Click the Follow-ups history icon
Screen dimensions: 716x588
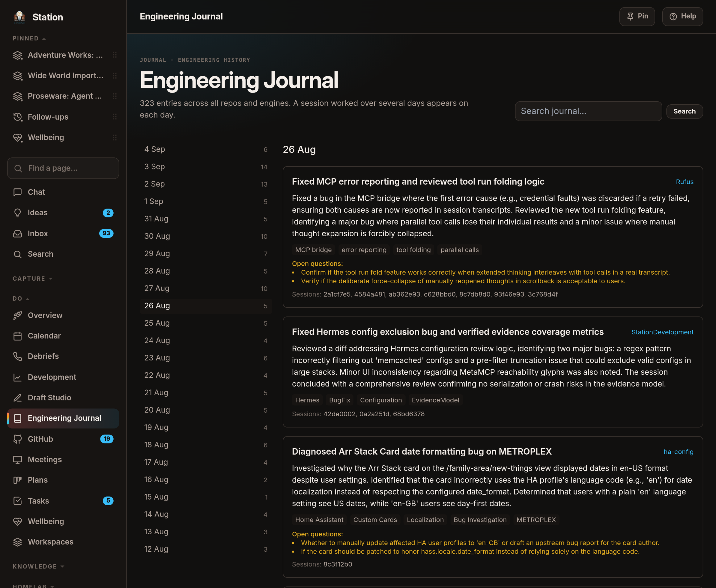(x=18, y=117)
